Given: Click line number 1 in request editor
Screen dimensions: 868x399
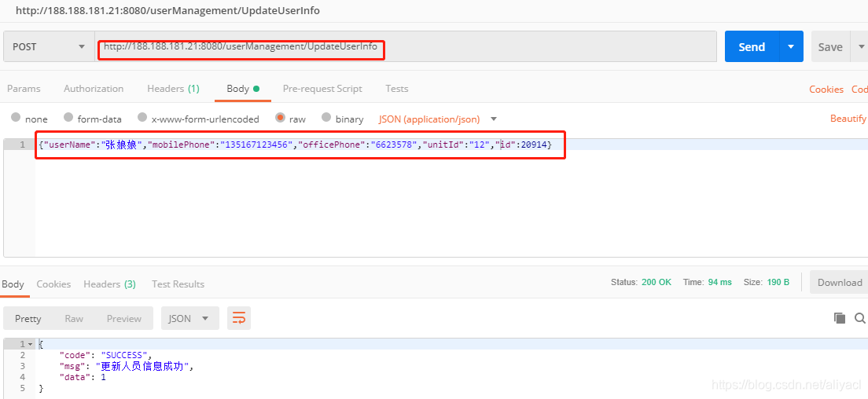Looking at the screenshot, I should coord(22,145).
